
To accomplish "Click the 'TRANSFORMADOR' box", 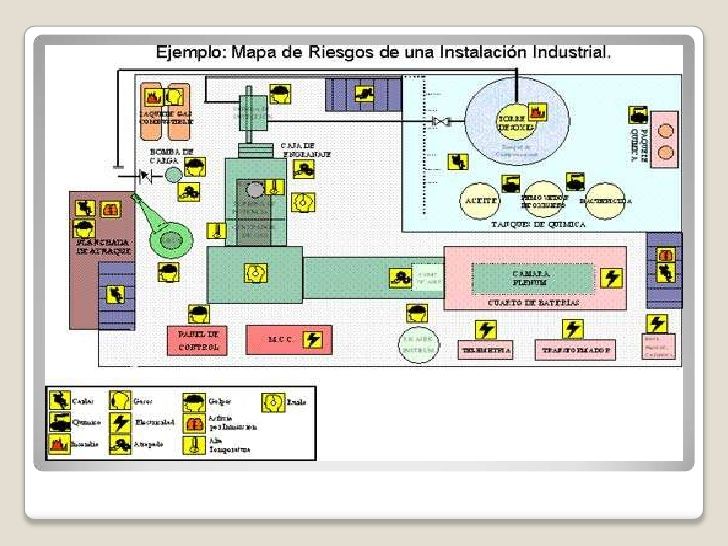I will [575, 350].
